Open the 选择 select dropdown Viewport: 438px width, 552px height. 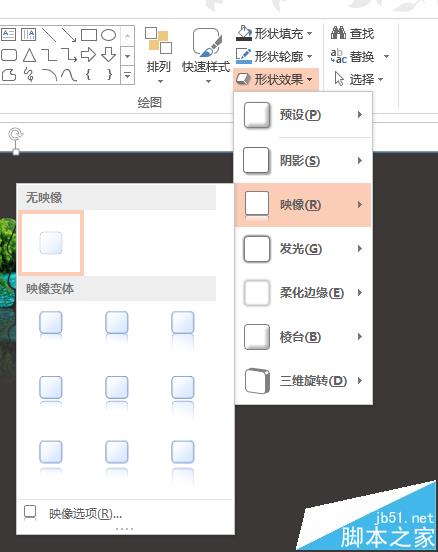tap(359, 79)
